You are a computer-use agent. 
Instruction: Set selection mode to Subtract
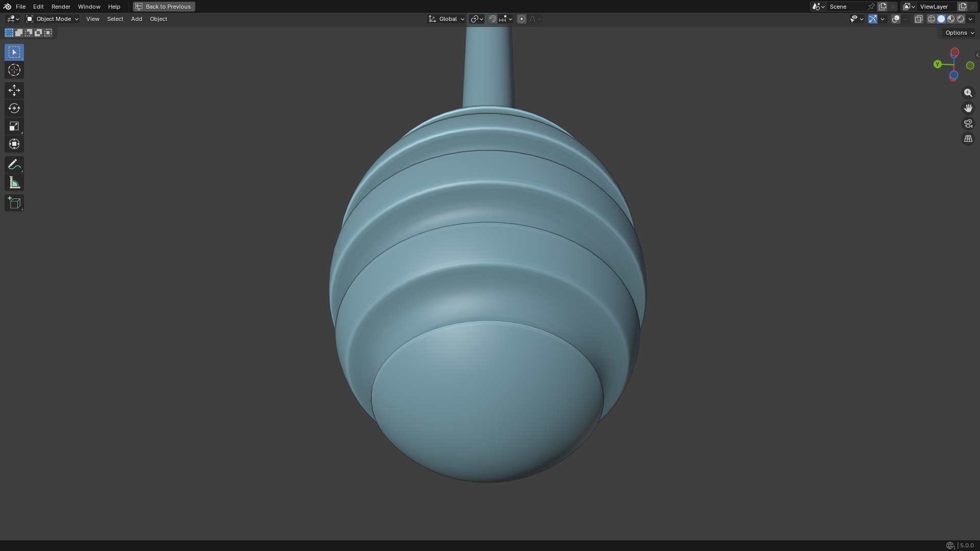click(29, 33)
